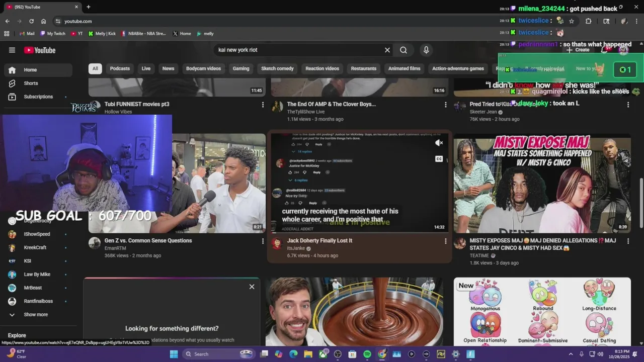Toggle captions on the Jack Doherty preview

[439, 159]
